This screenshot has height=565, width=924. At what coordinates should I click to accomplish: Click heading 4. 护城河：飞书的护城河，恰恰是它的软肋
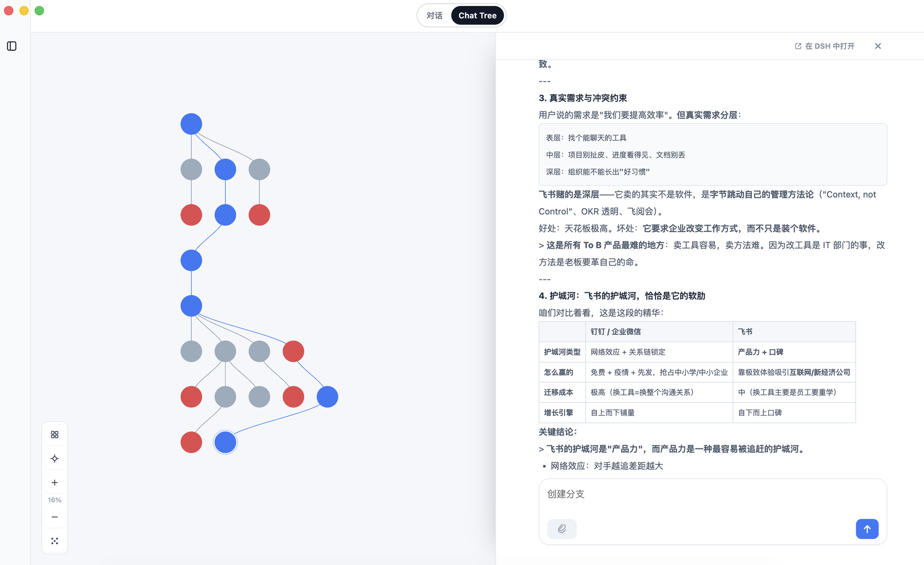(622, 296)
